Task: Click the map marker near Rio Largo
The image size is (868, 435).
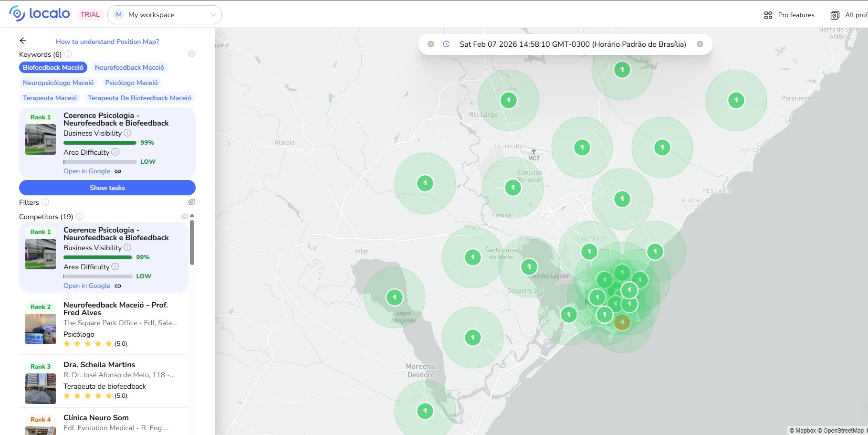Action: (x=509, y=100)
